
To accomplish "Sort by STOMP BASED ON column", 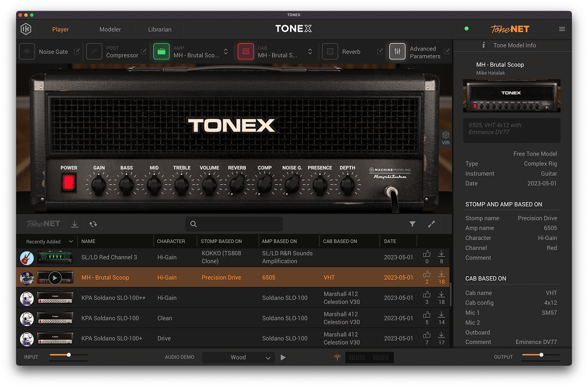I will click(x=221, y=241).
